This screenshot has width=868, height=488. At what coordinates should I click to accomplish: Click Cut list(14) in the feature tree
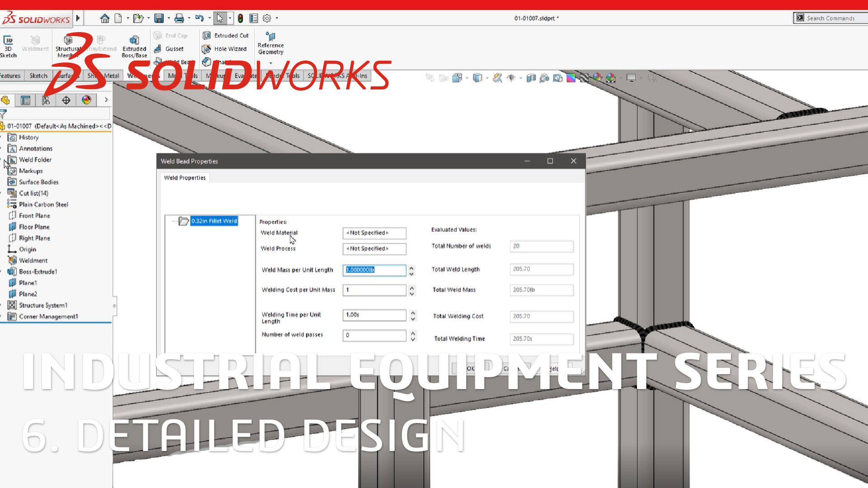33,193
